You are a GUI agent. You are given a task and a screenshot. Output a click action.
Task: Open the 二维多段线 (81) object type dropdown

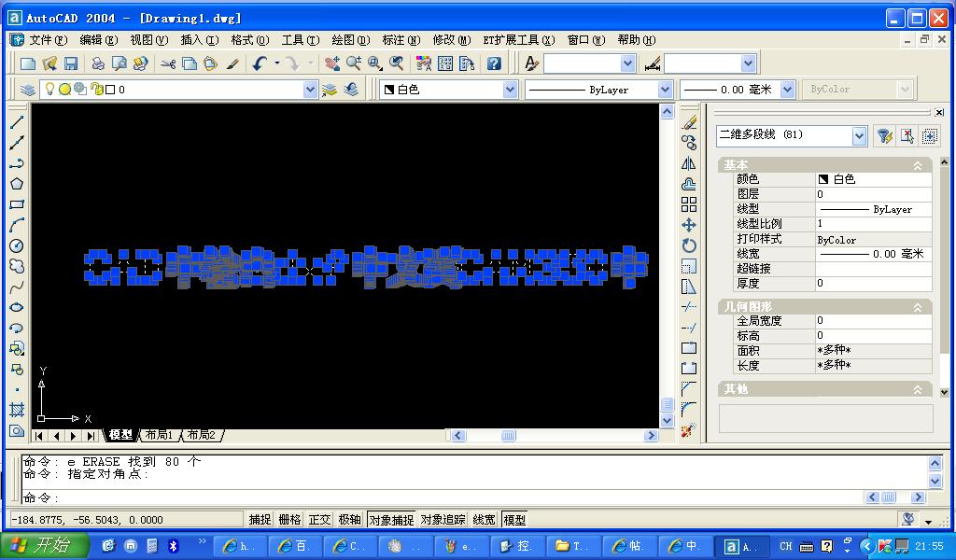[x=859, y=135]
